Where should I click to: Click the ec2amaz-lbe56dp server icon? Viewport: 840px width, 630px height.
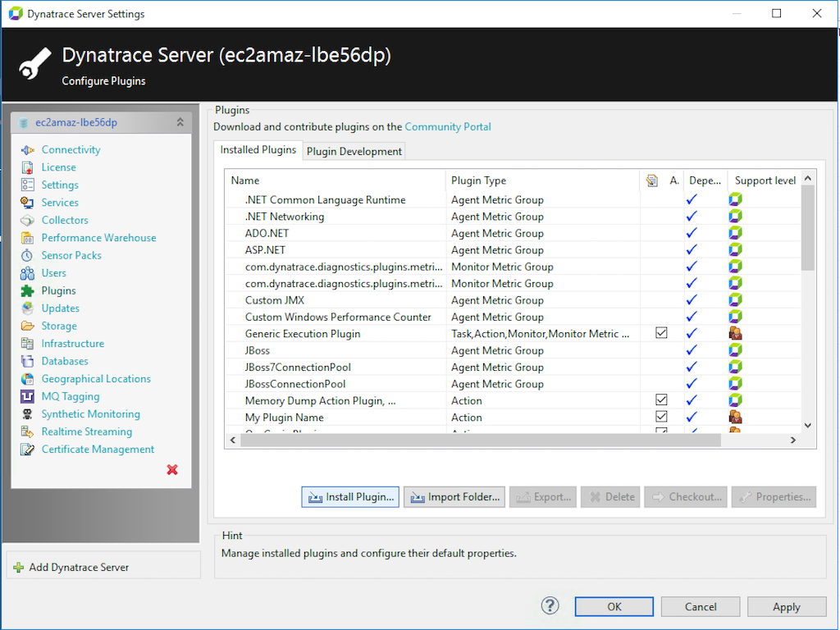click(23, 123)
